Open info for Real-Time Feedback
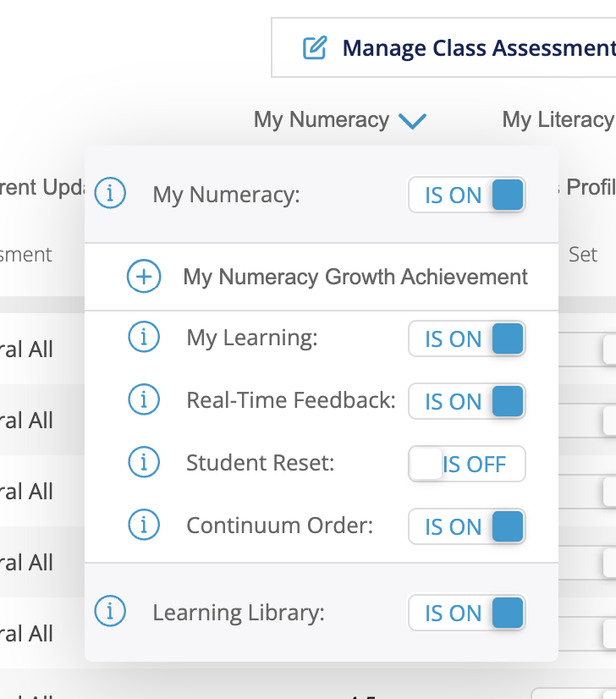 coord(144,400)
